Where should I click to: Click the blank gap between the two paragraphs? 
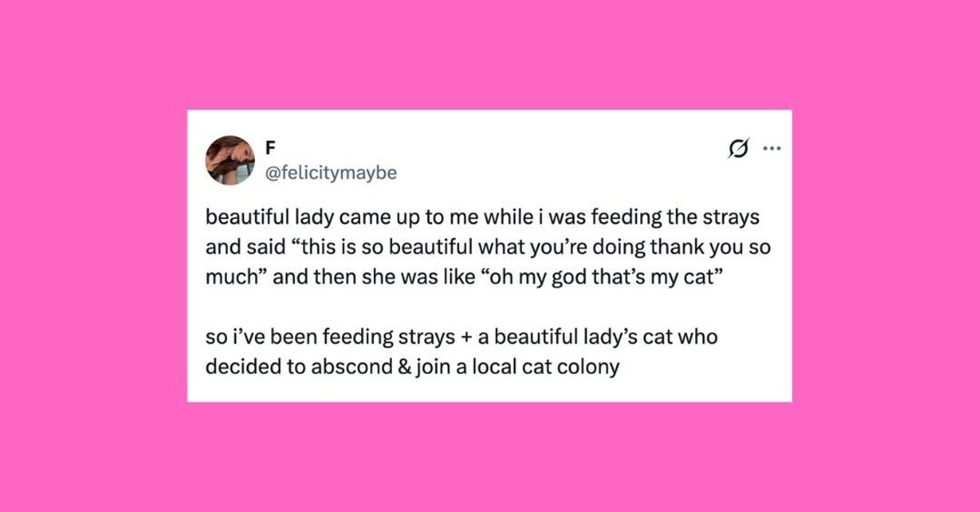488,307
